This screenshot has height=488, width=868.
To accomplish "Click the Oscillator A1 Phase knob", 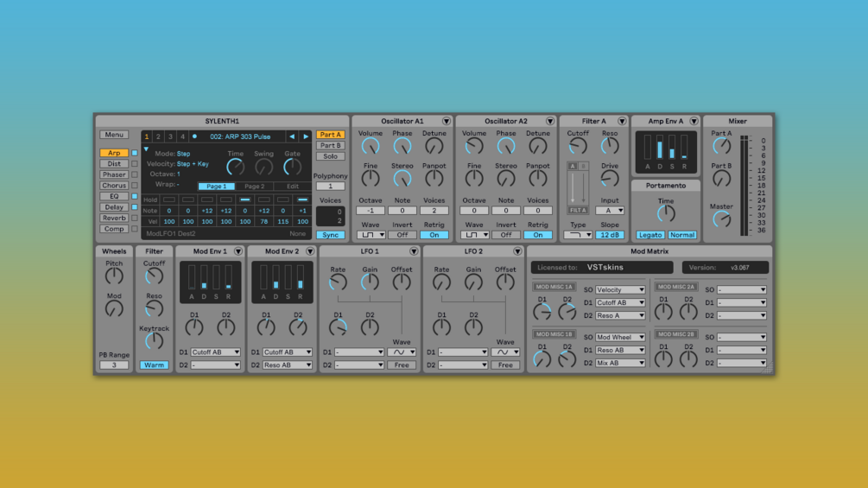I will point(402,147).
